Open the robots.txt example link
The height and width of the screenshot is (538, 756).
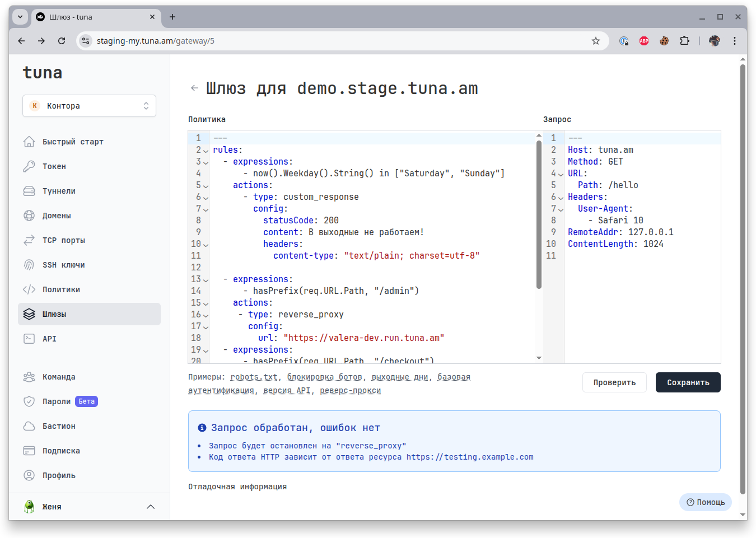pos(254,377)
